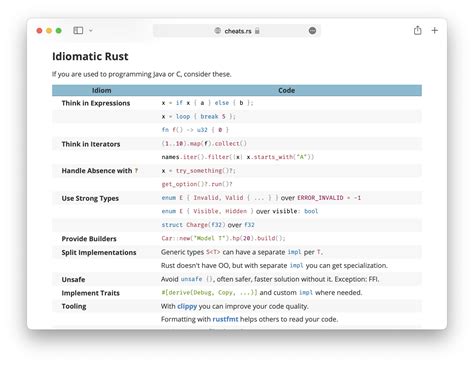Screen dimensions: 474x365
Task: Open the clippy link
Action: tap(187, 306)
